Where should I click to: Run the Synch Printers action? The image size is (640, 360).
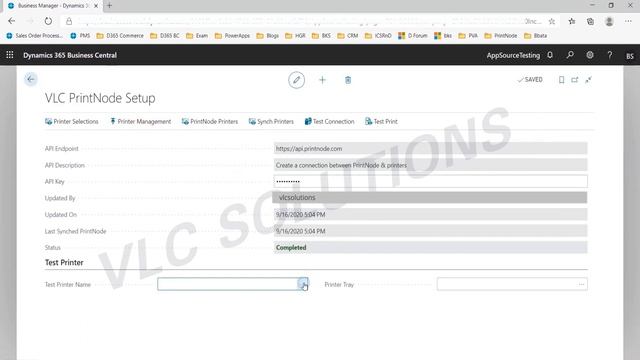(x=271, y=121)
